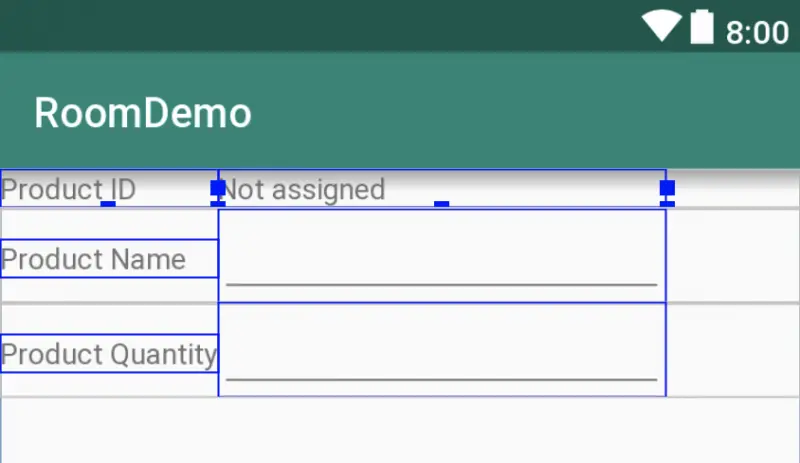Click the WiFi signal icon in status bar
800x463 pixels.
click(x=661, y=26)
